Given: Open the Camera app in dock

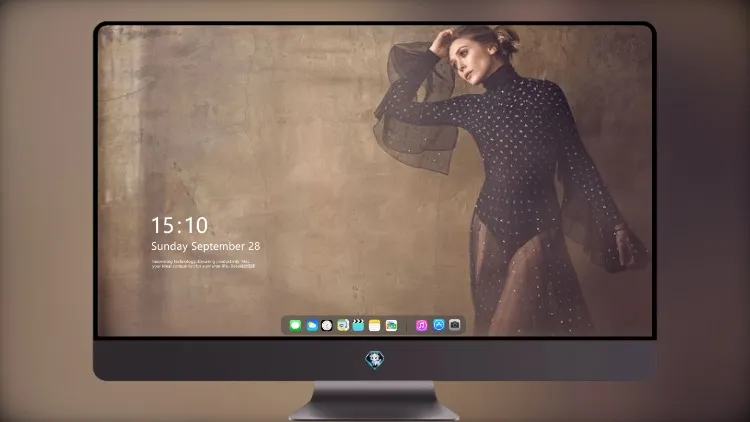Looking at the screenshot, I should pyautogui.click(x=455, y=325).
